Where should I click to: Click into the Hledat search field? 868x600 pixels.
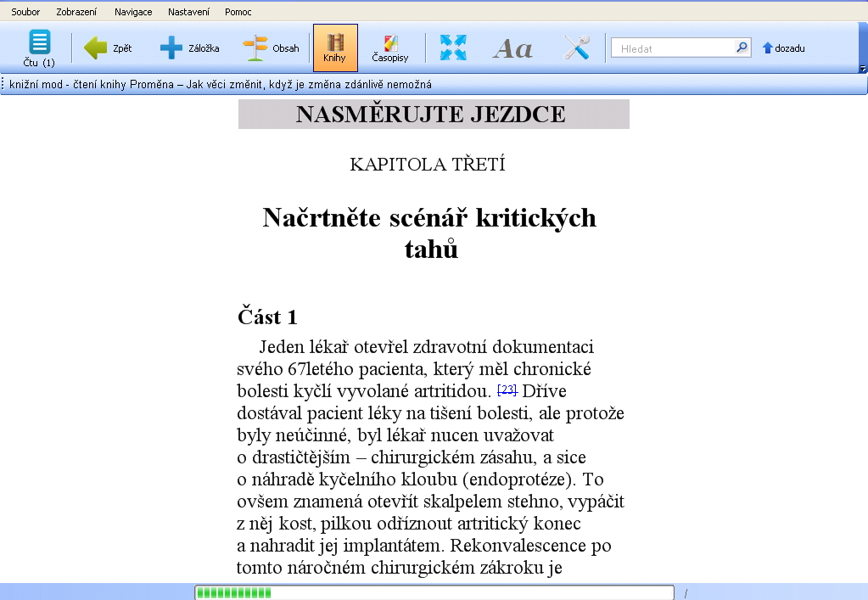(x=674, y=48)
